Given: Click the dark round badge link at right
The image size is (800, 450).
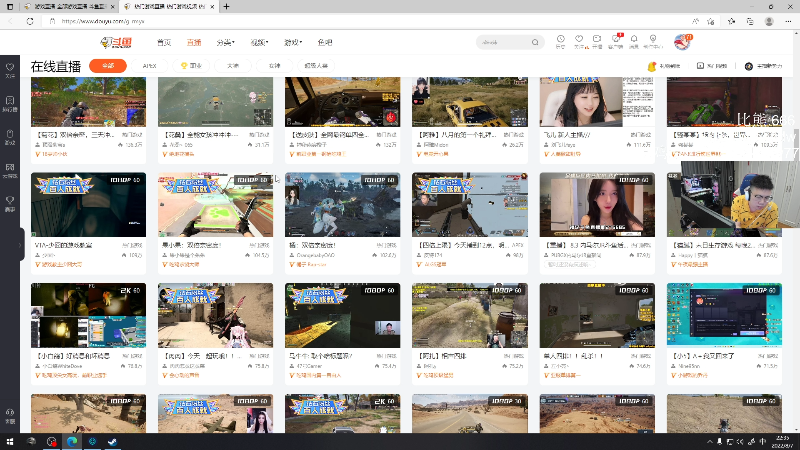Looking at the screenshot, I should [763, 66].
